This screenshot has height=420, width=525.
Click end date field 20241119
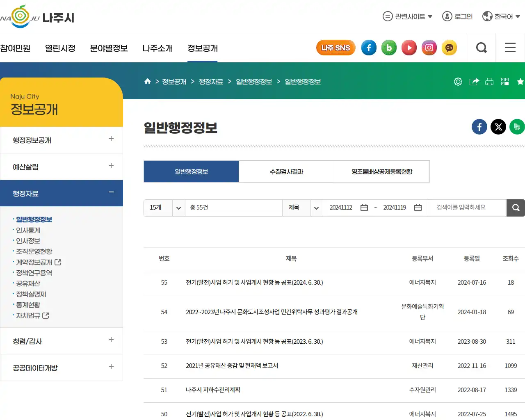coord(395,208)
